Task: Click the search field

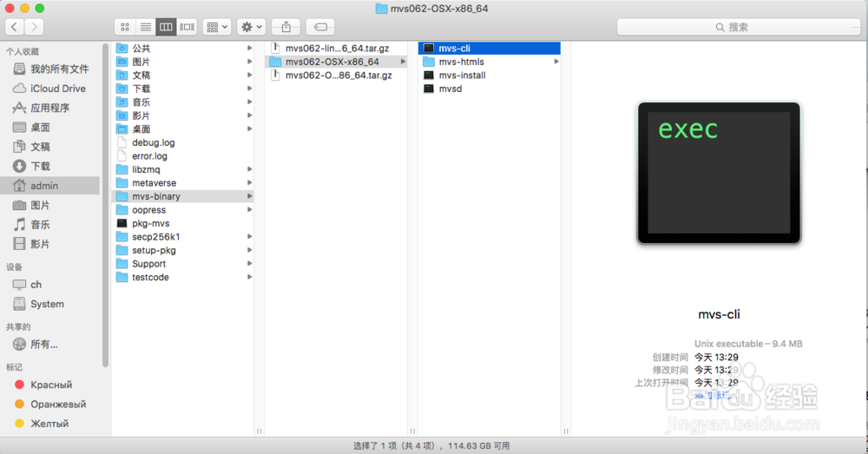Action: [x=739, y=27]
